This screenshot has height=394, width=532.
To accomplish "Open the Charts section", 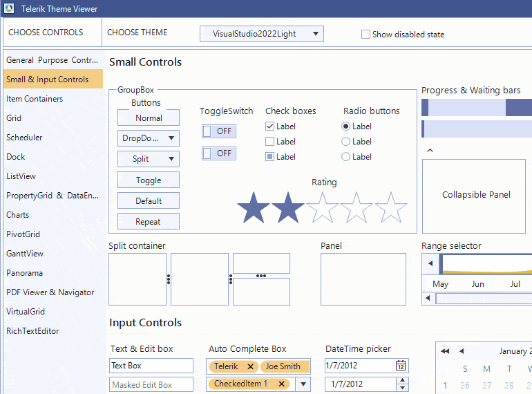I will point(53,215).
